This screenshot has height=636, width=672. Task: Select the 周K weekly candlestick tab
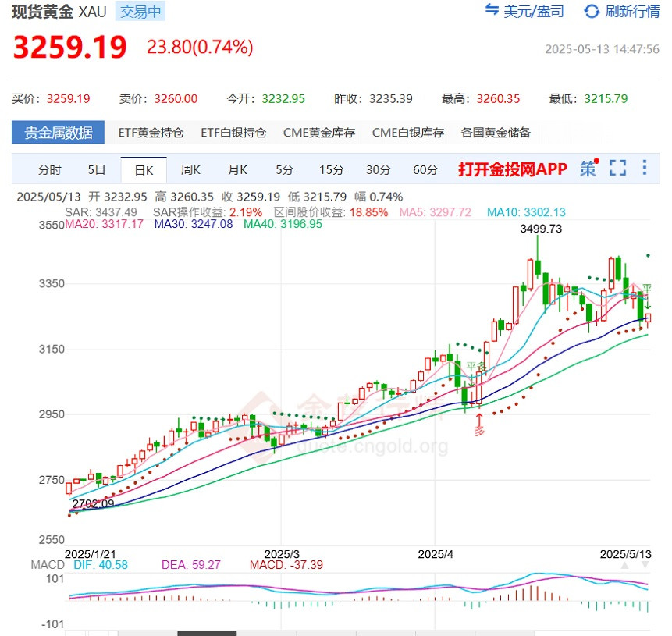(x=191, y=169)
